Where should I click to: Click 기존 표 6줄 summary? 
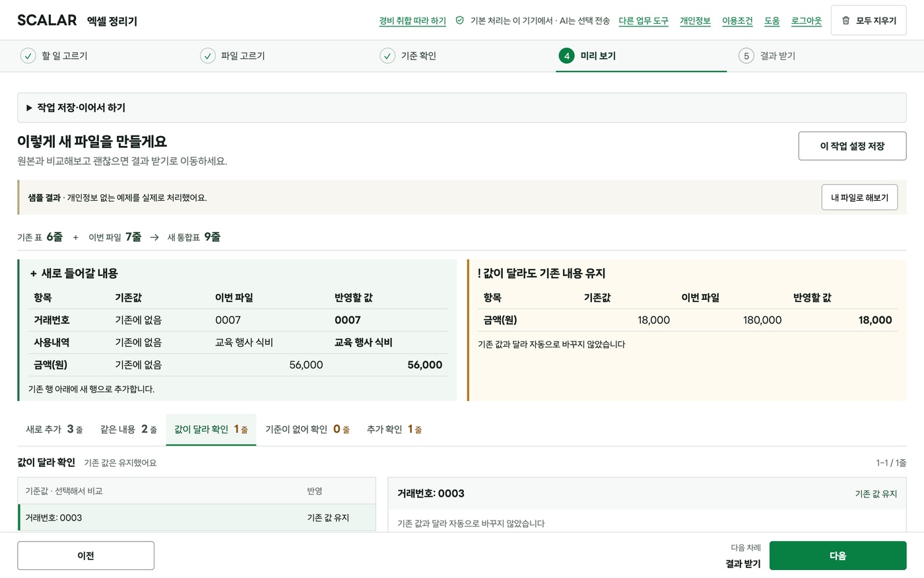40,237
